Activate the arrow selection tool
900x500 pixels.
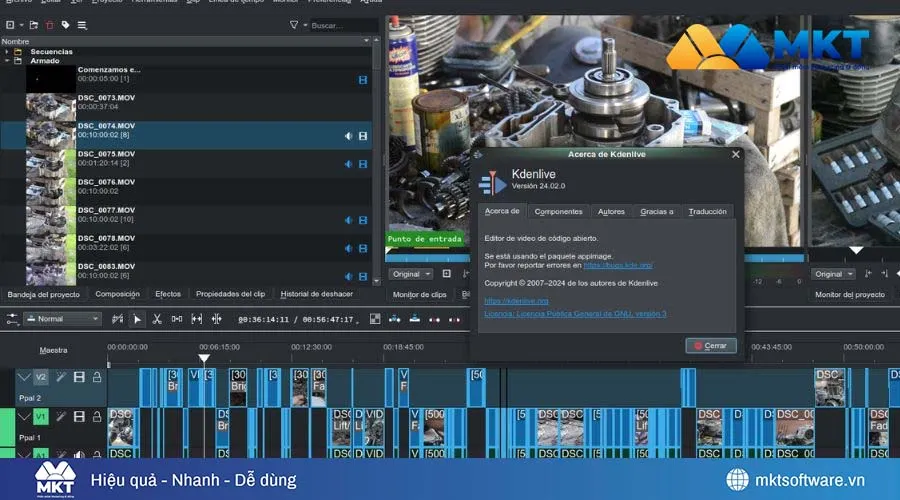click(x=138, y=319)
